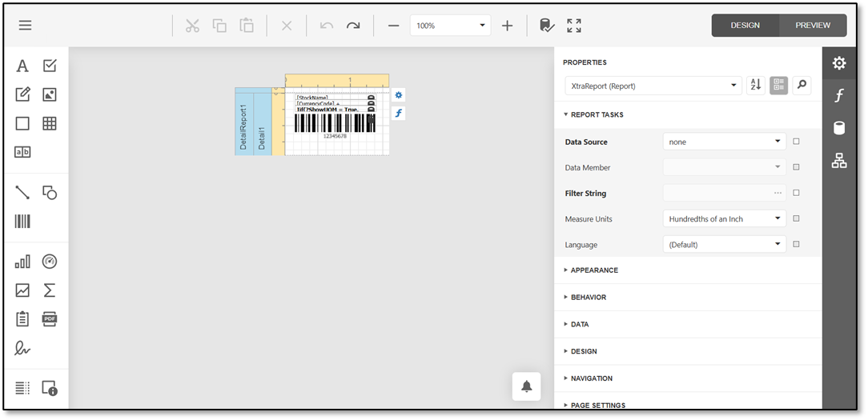Image resolution: width=868 pixels, height=420 pixels.
Task: Click the Copy icon in toolbar
Action: [219, 26]
